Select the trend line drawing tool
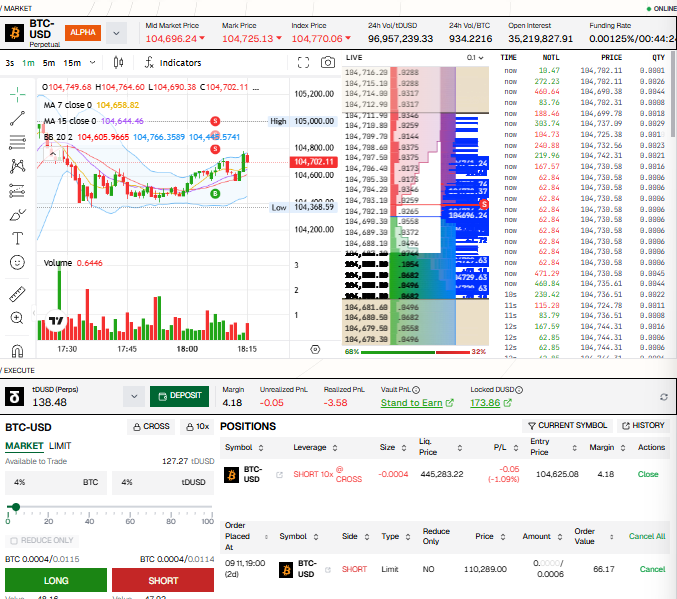This screenshot has width=677, height=599. pos(17,118)
